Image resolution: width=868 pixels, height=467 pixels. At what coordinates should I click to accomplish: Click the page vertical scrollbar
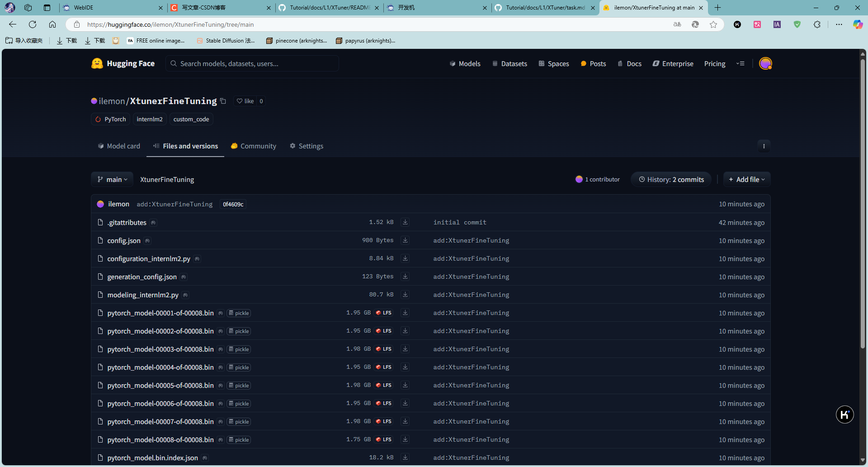pos(863,204)
